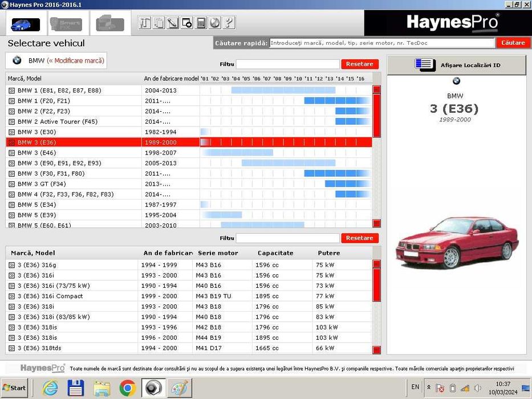Open help question mark icon
Viewport: 532px width, 399px height.
click(x=229, y=23)
